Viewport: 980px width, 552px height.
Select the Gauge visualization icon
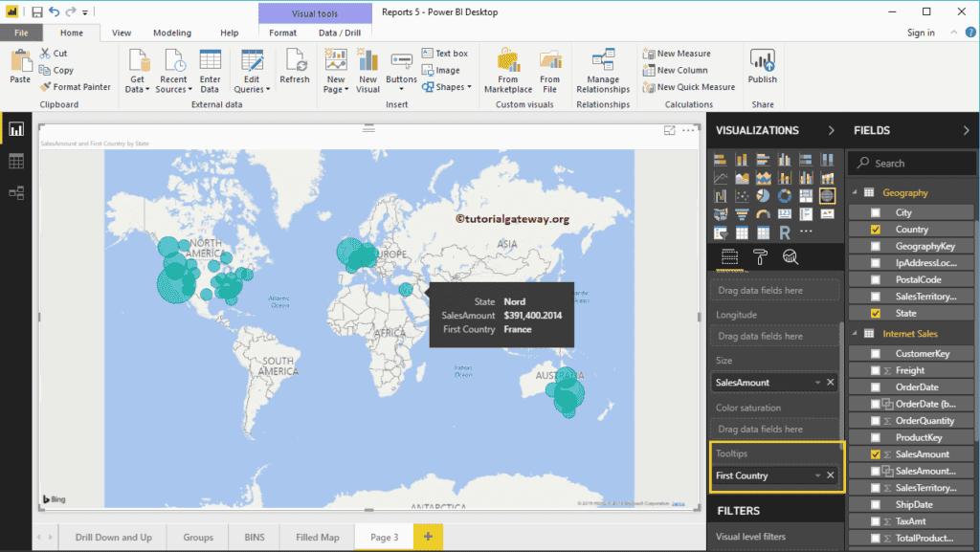click(x=764, y=213)
